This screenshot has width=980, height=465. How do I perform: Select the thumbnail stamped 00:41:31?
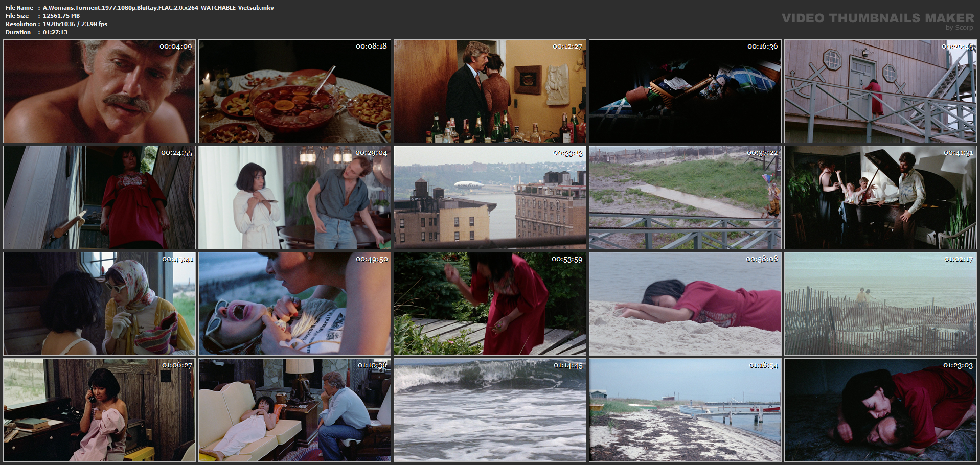pos(880,197)
